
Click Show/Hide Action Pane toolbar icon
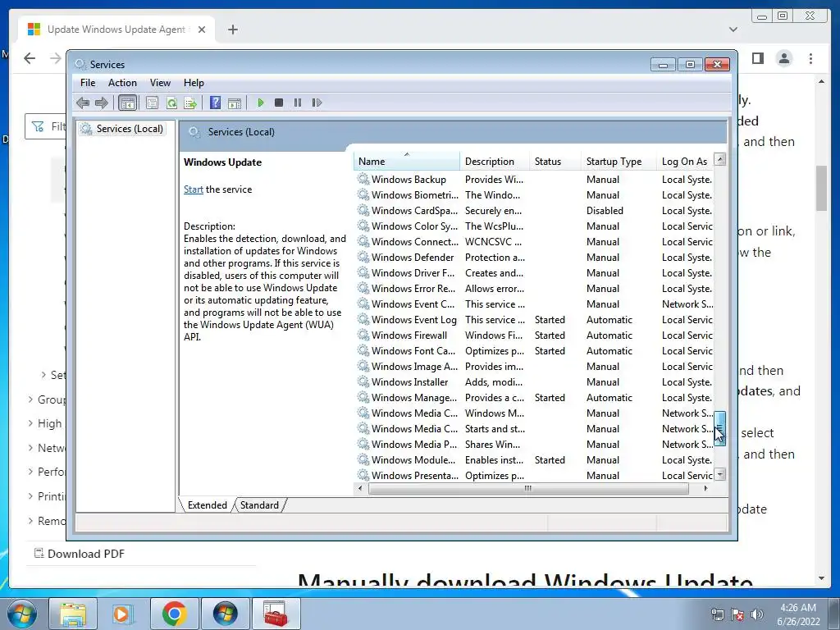point(234,103)
